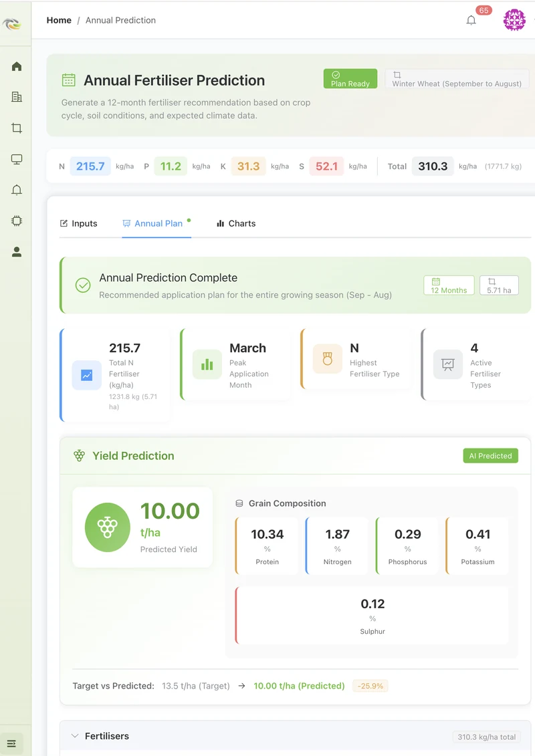Click the arrow icon between Target and Predicted
This screenshot has width=535, height=756.
[241, 686]
